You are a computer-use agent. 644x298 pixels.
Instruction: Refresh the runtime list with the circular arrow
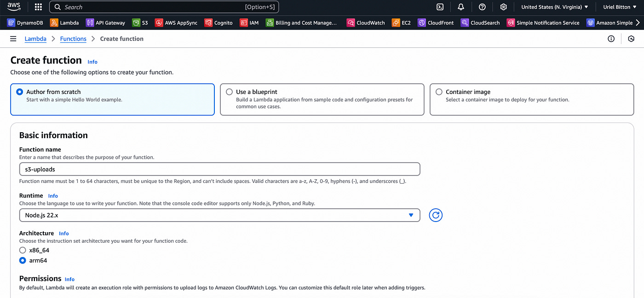(436, 215)
